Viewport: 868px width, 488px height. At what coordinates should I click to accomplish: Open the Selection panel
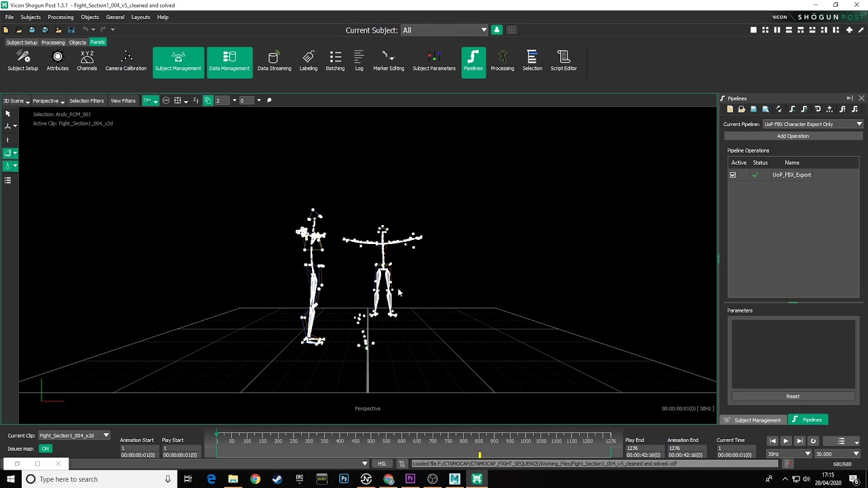click(x=532, y=61)
